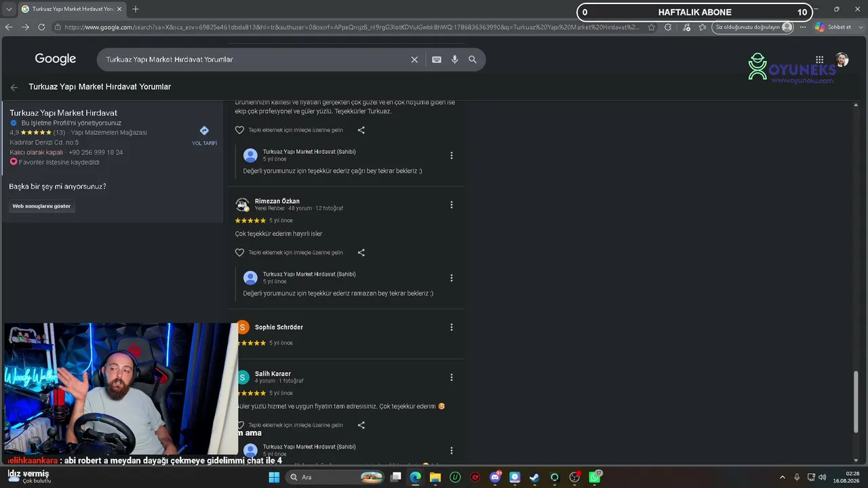Open Salih Karaer's profile name
The height and width of the screenshot is (488, 868).
(273, 374)
